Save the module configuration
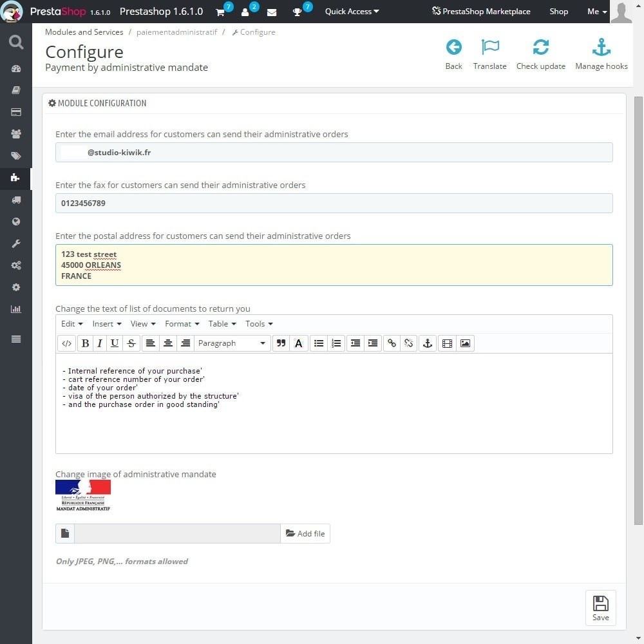 [600, 608]
